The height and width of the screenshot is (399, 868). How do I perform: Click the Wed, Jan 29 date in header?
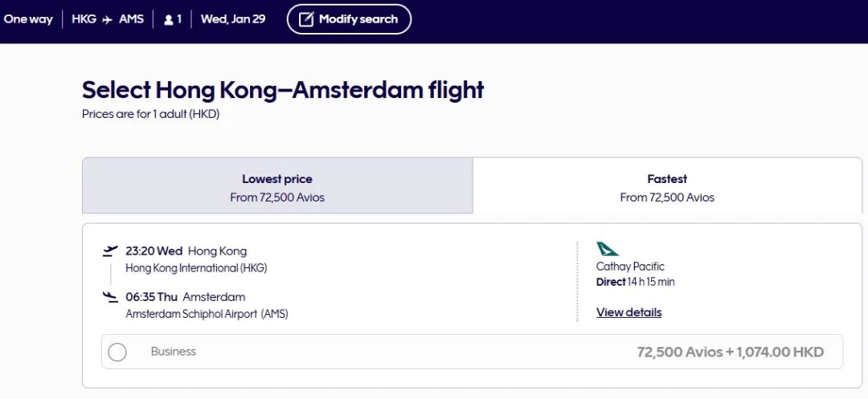(x=233, y=19)
